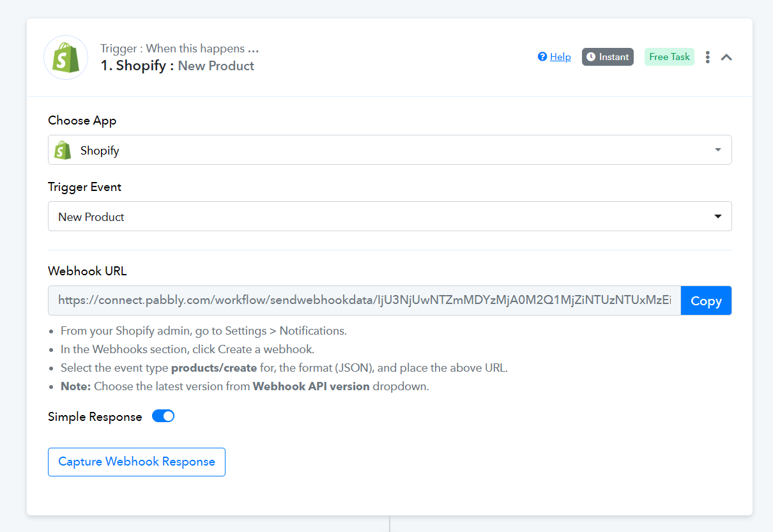Copy the webhook URL
The image size is (773, 532).
tap(706, 300)
